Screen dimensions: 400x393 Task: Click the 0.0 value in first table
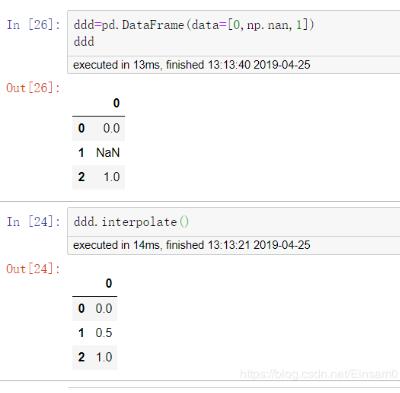(x=111, y=128)
